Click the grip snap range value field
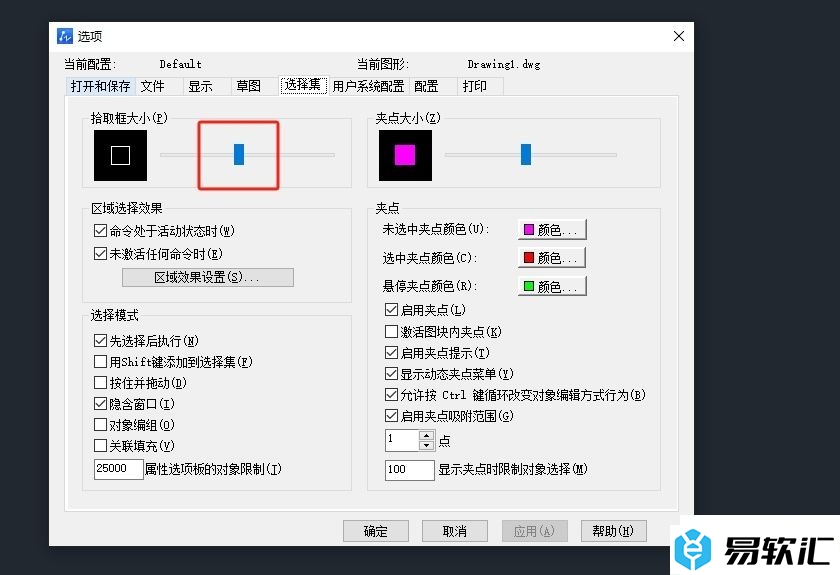 coord(402,440)
